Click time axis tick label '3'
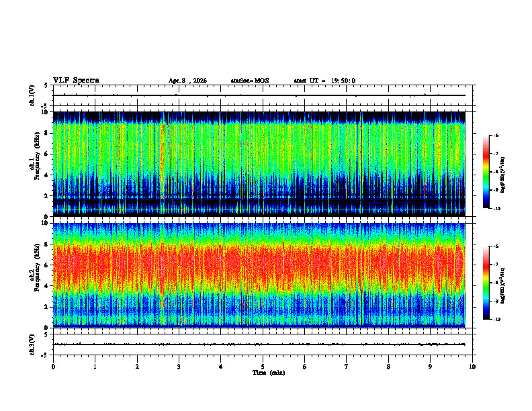 [179, 367]
